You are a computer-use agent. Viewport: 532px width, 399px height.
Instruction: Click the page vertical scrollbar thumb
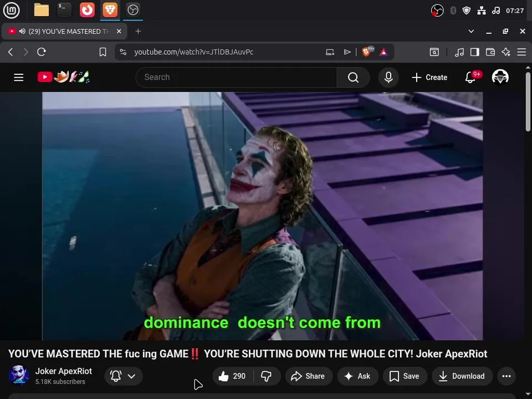tap(528, 101)
